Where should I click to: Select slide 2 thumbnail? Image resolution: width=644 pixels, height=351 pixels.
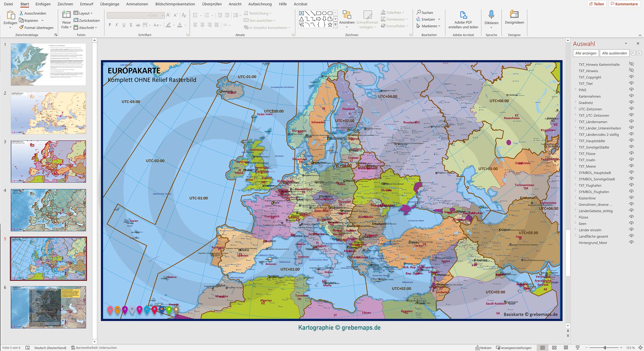(x=48, y=113)
